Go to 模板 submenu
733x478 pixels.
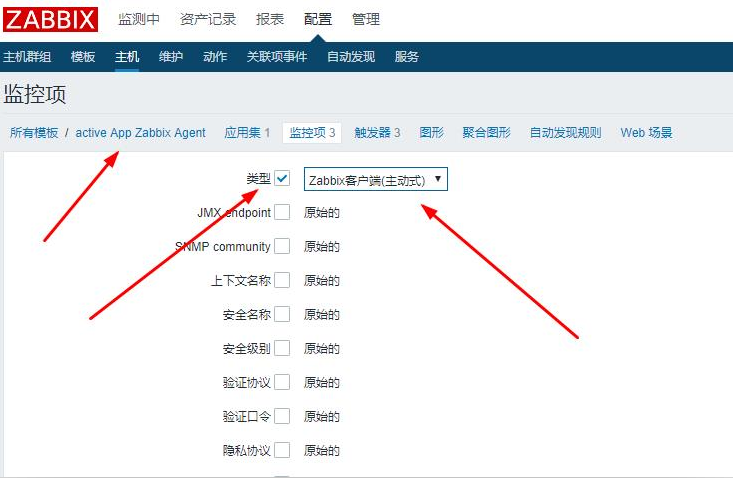[x=83, y=57]
